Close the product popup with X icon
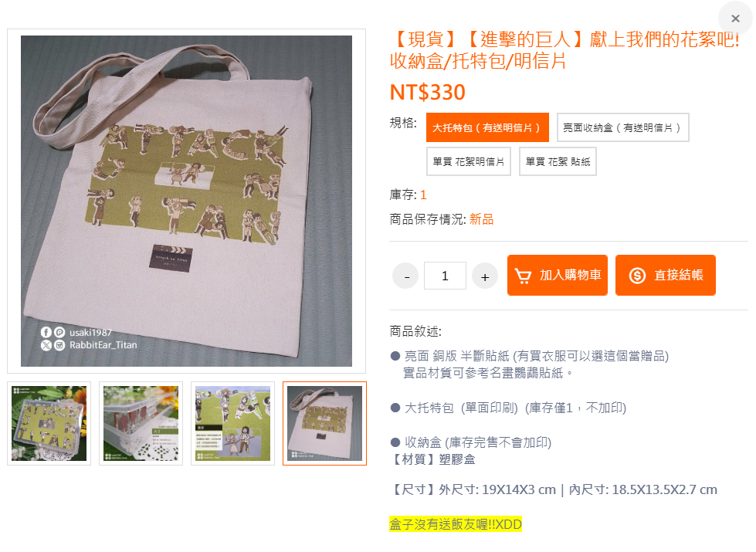 [735, 19]
